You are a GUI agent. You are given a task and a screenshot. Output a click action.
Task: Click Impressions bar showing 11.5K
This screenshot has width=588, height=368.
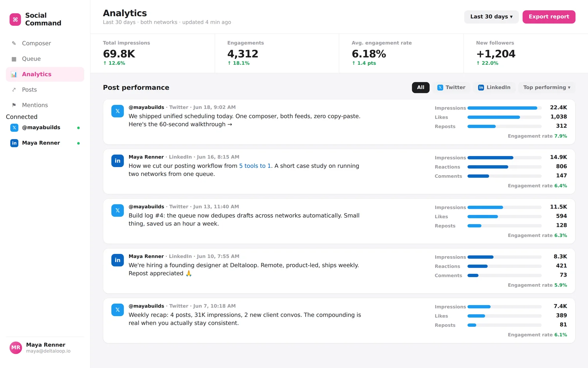click(505, 208)
